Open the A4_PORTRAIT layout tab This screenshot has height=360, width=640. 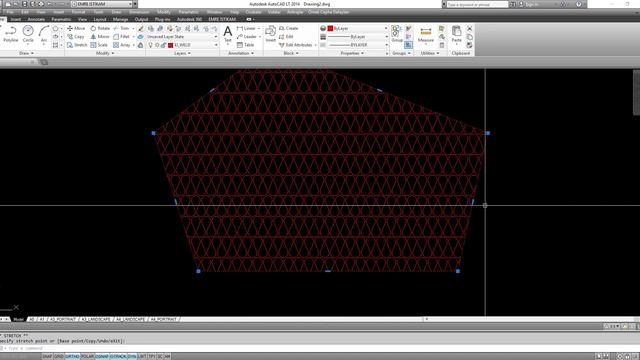[x=163, y=319]
